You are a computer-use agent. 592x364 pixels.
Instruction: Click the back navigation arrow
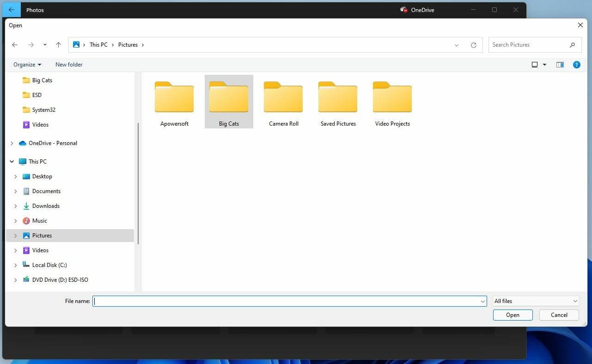coord(14,44)
